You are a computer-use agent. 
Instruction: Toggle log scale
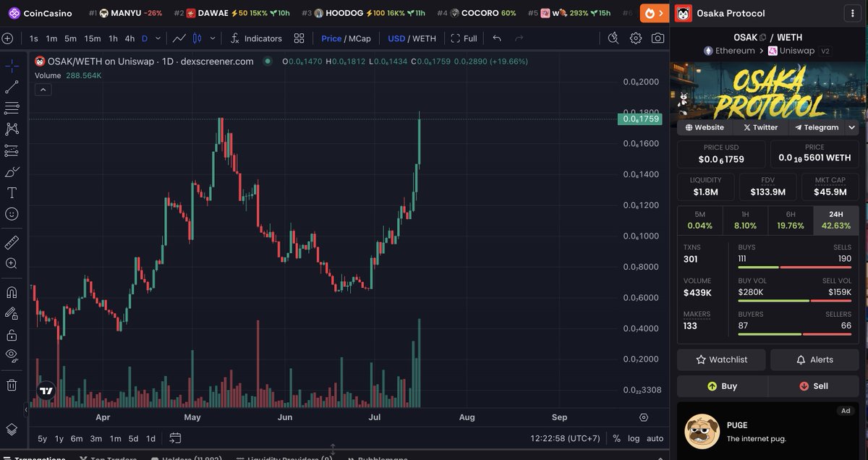(634, 438)
